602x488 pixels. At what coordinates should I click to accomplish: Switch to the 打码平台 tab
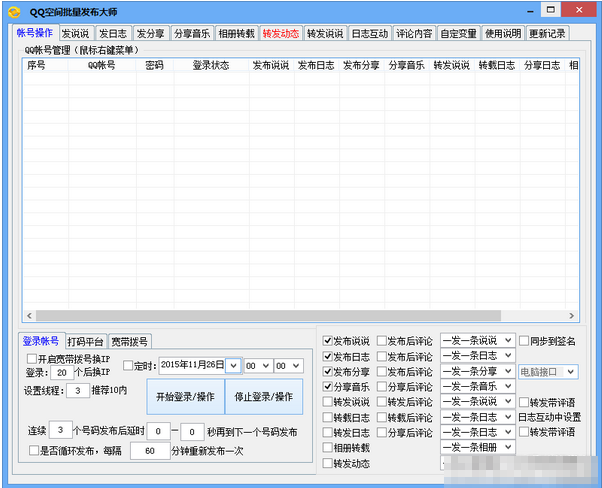(85, 342)
